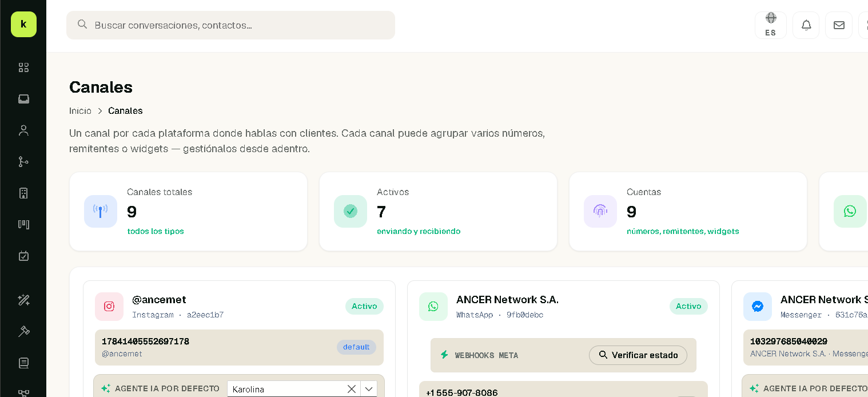
Task: Click the green k logo
Action: point(23,24)
